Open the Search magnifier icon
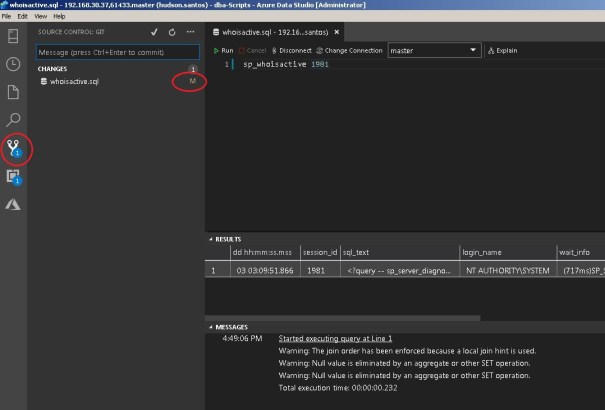Viewport: 605px width, 410px height. pos(13,120)
